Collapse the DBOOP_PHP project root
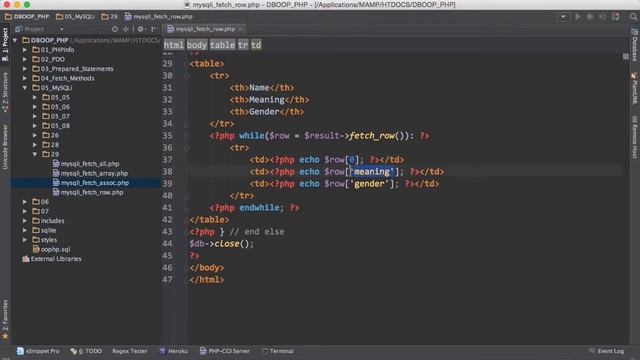 15,40
